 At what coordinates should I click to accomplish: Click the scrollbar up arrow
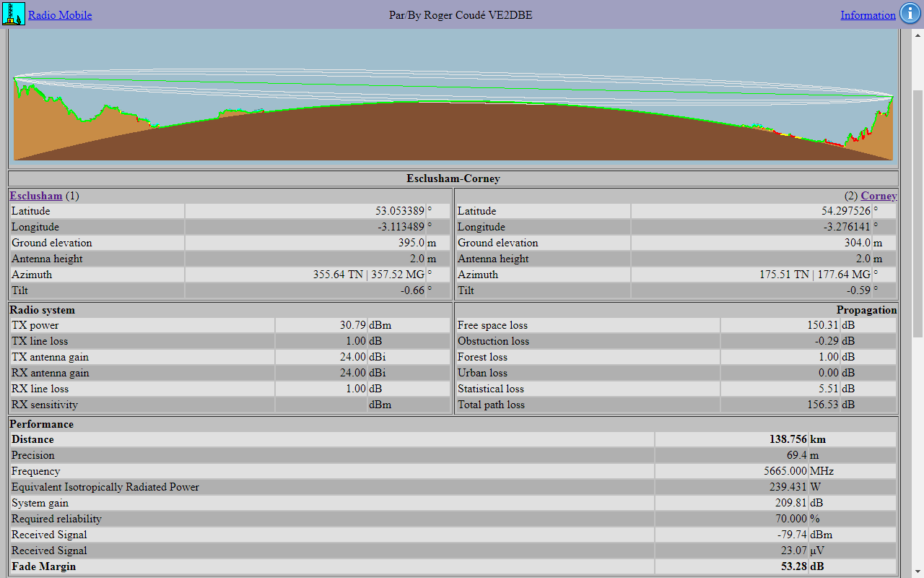[918, 35]
